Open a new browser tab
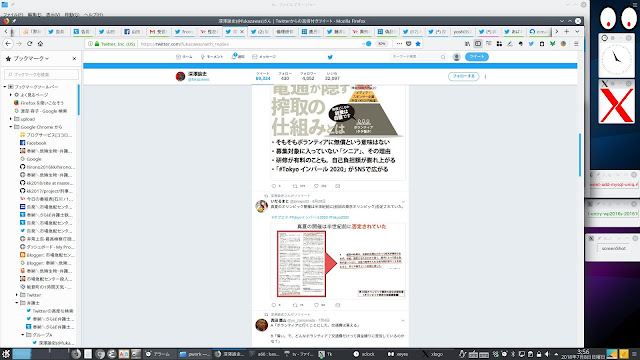This screenshot has width=640, height=360. [567, 31]
